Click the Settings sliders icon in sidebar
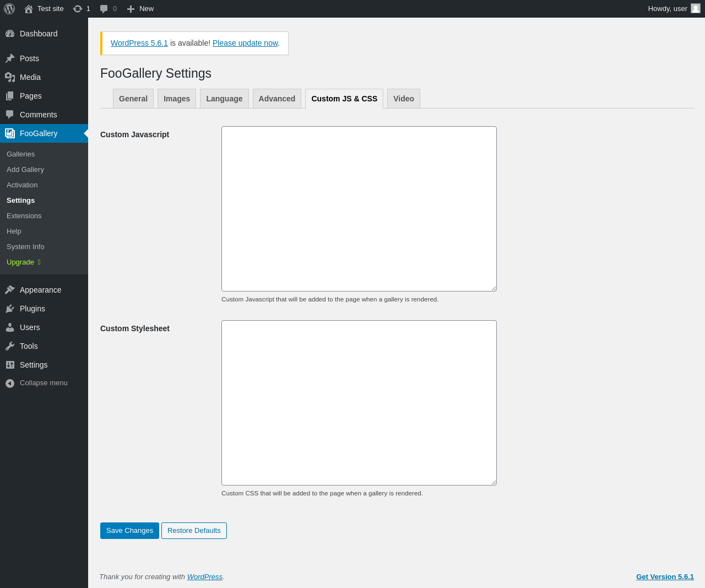 [10, 365]
